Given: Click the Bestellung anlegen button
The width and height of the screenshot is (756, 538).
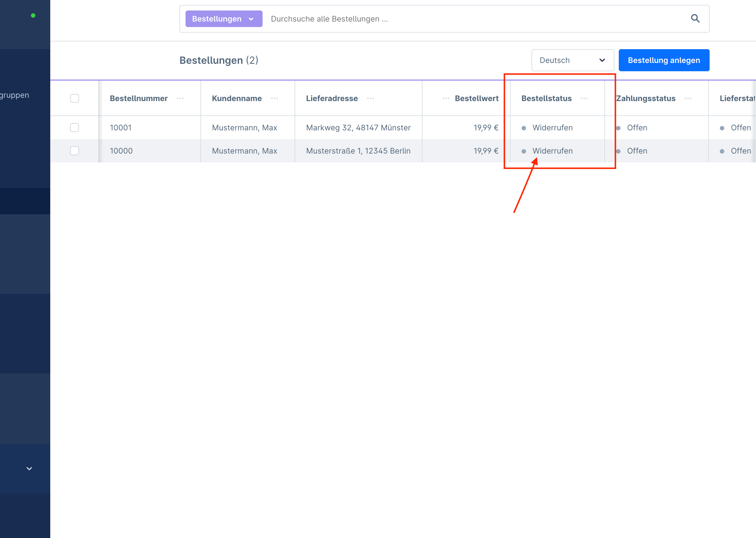Looking at the screenshot, I should 664,60.
